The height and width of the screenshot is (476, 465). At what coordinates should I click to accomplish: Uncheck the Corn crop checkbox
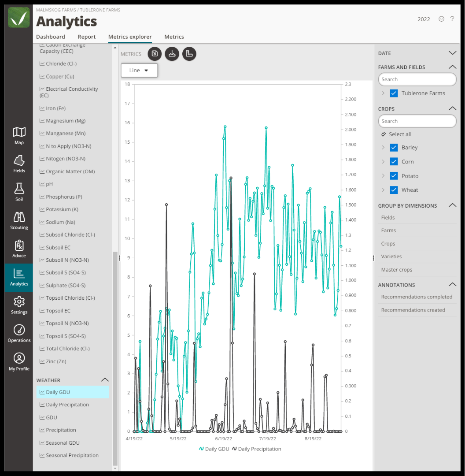394,161
